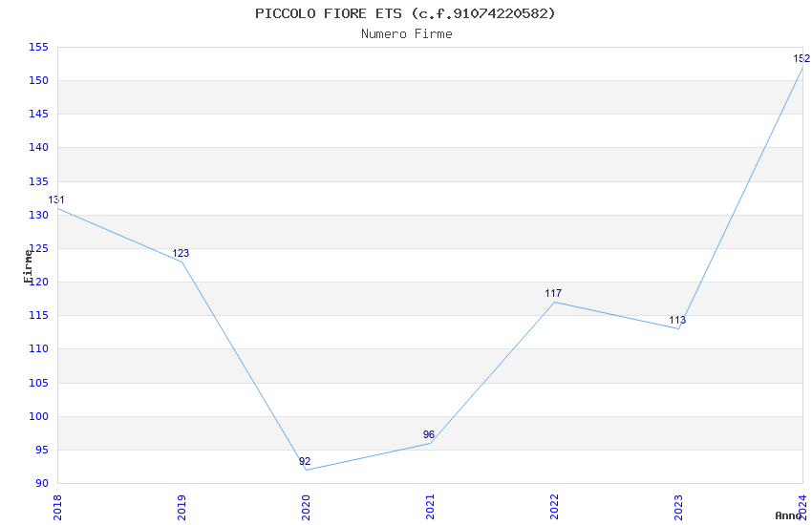Click the 2018 x-axis year label

click(x=57, y=506)
